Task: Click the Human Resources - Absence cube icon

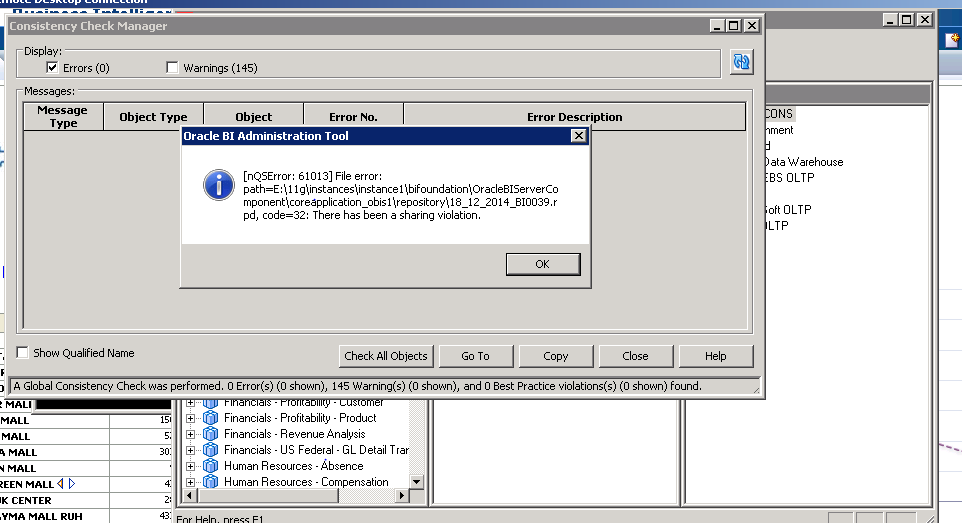Action: tap(210, 466)
